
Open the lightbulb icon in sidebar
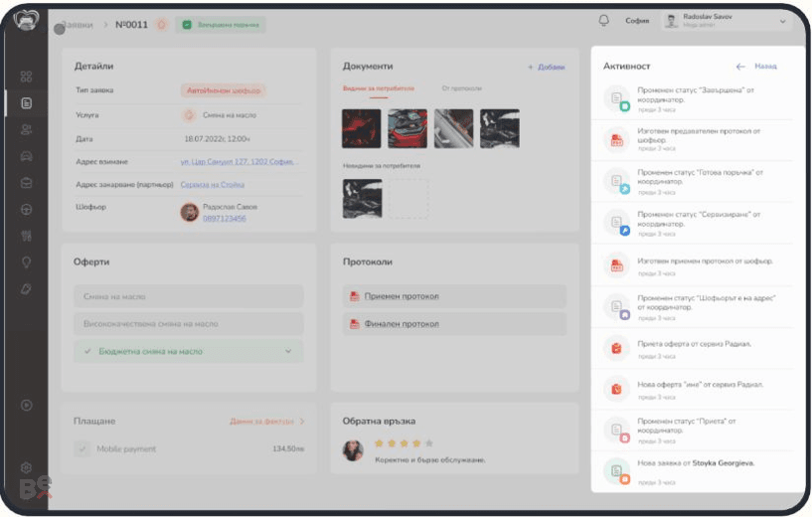point(26,262)
